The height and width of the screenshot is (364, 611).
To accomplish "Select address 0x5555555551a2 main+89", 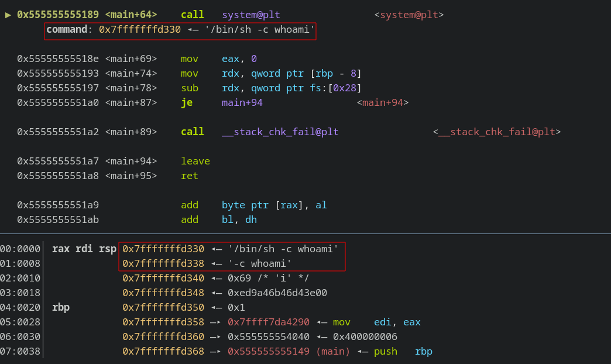I will [x=58, y=132].
